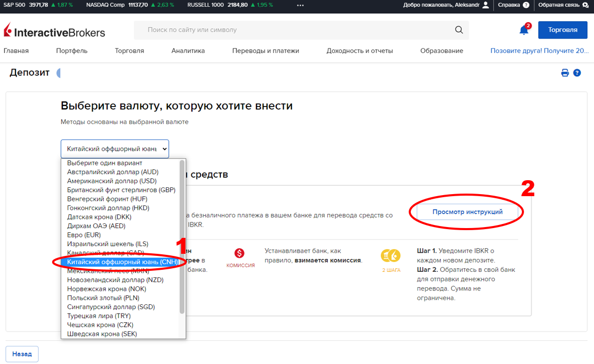594x364 pixels.
Task: Pick Турецкая лира (TRY)
Action: click(x=98, y=316)
